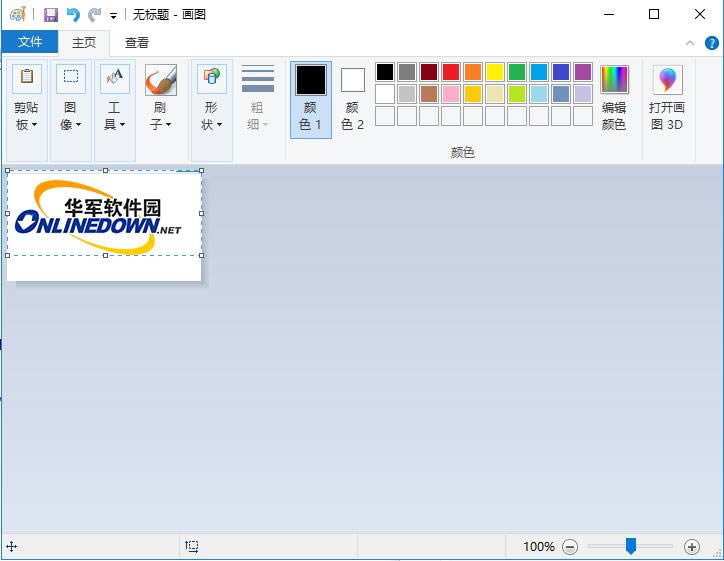Pick the turquoise blue color swatch
The image size is (724, 561).
[539, 72]
